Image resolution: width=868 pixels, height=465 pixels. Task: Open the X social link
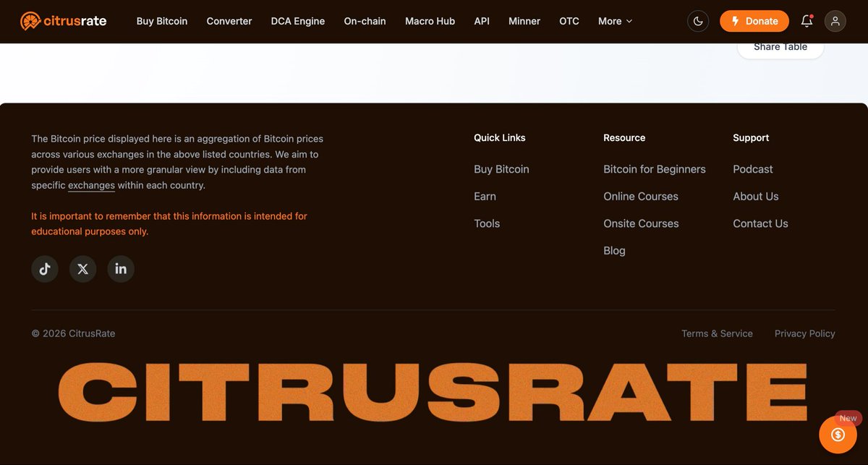83,269
